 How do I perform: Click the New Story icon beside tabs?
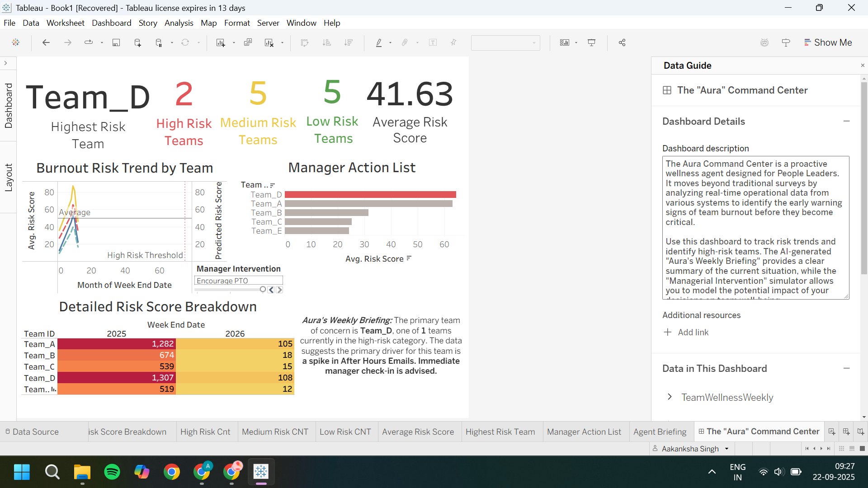pyautogui.click(x=861, y=432)
